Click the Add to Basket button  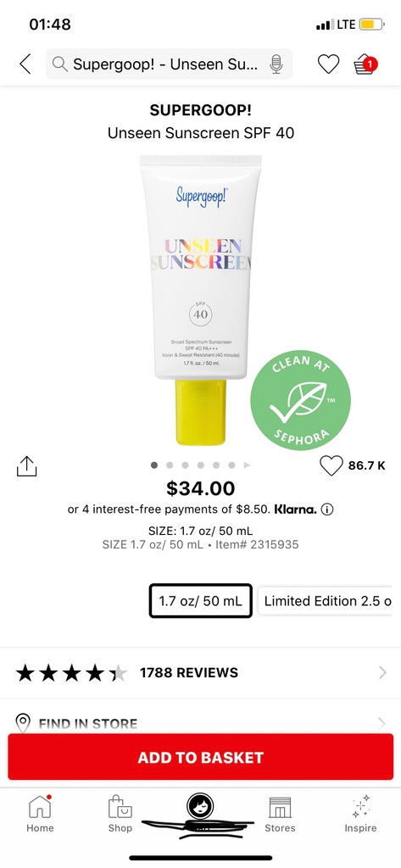click(200, 757)
